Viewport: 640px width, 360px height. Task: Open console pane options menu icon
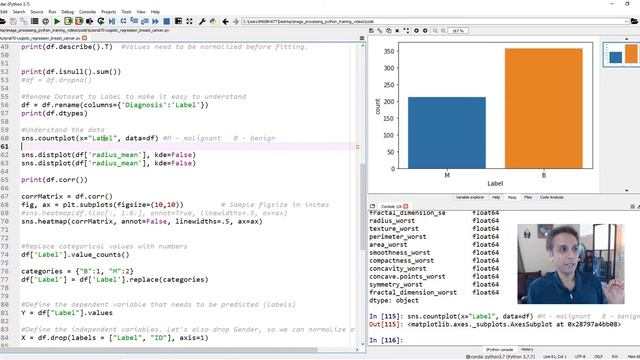tap(632, 207)
